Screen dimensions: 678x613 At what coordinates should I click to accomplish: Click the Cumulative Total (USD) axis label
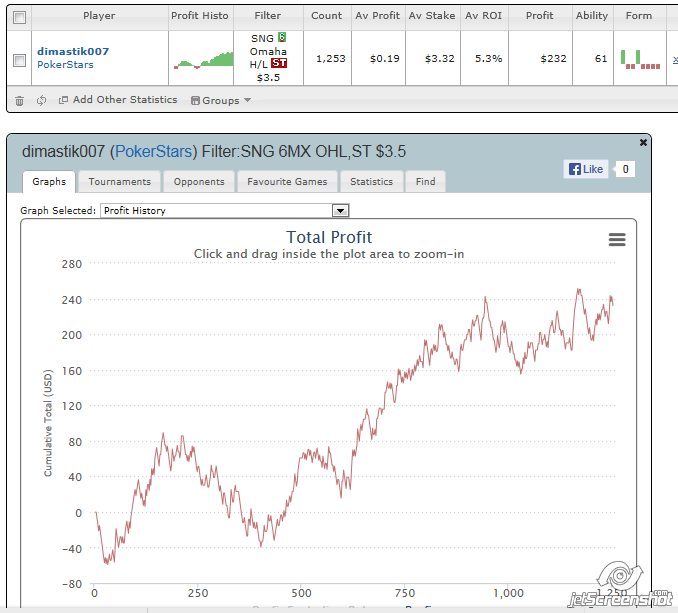tap(48, 423)
